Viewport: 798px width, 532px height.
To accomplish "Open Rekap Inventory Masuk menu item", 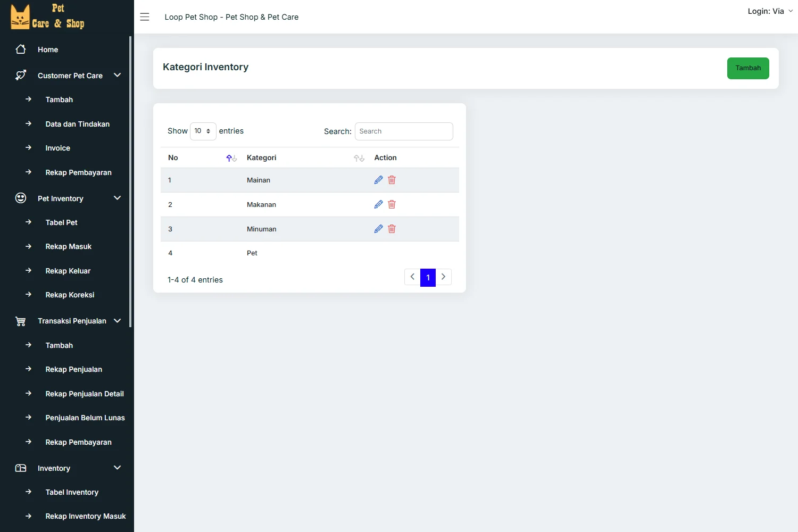I will (x=86, y=516).
